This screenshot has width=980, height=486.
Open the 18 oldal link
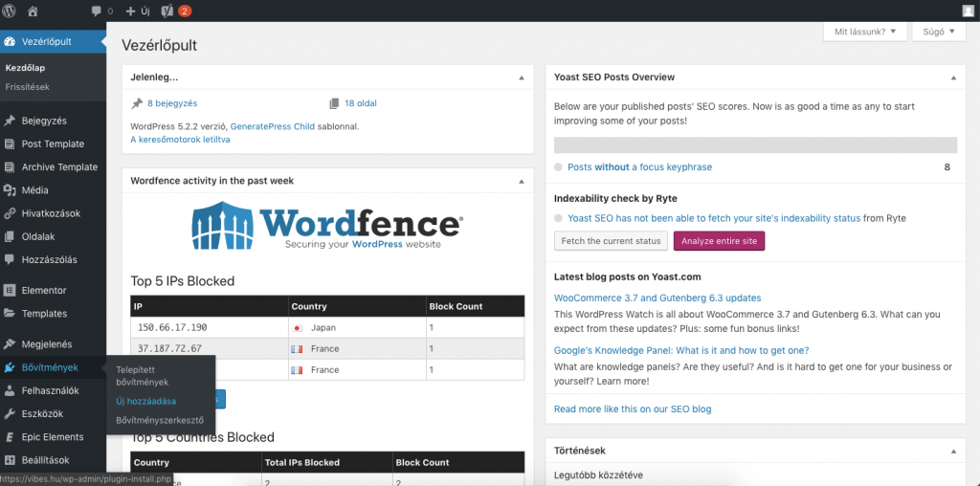pyautogui.click(x=361, y=103)
